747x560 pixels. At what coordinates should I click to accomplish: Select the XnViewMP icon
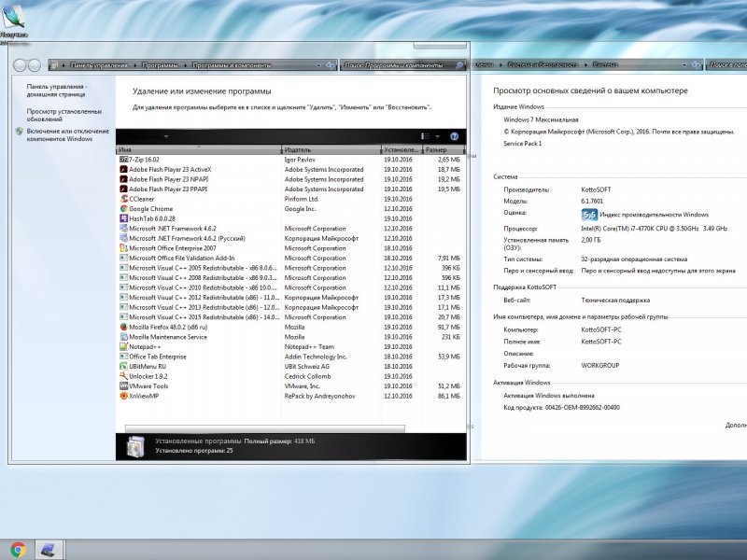click(124, 396)
